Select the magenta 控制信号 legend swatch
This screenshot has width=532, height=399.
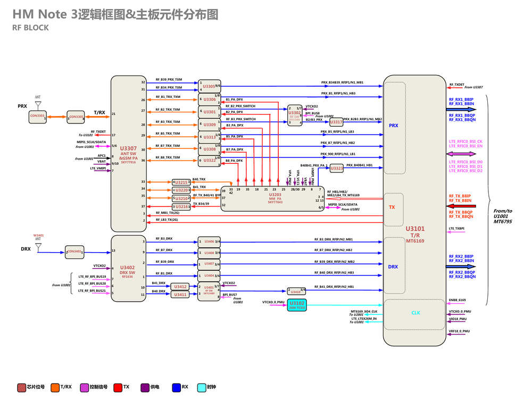[x=85, y=387]
